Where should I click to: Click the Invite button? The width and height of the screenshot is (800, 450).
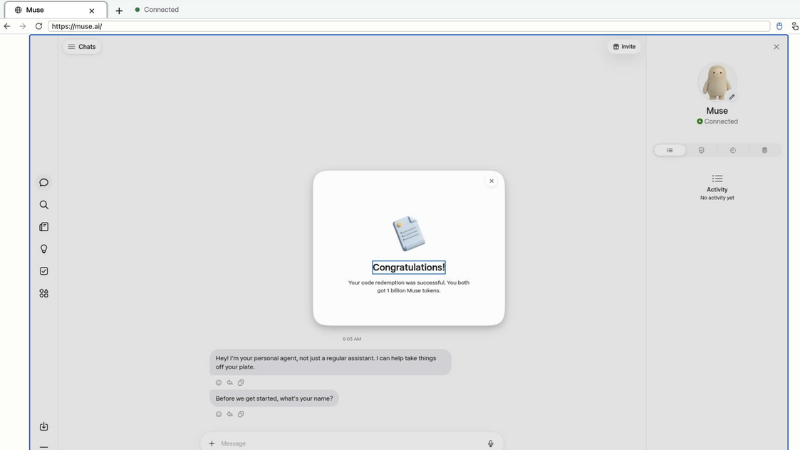coord(624,46)
